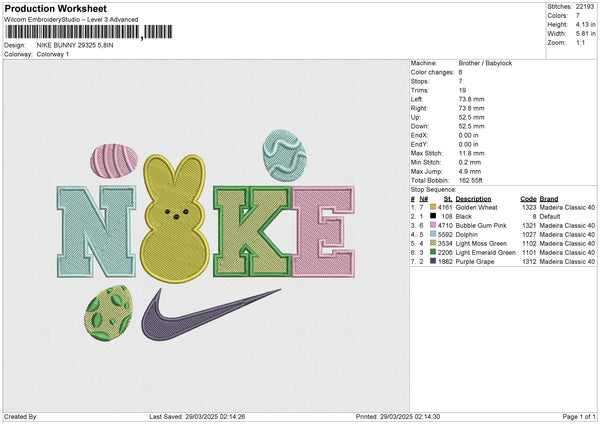
Task: Click the 'Code' column header
Action: pos(528,199)
